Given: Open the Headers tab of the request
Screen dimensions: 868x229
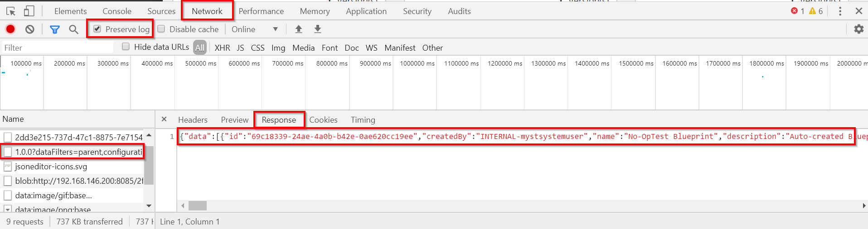Looking at the screenshot, I should [x=193, y=120].
